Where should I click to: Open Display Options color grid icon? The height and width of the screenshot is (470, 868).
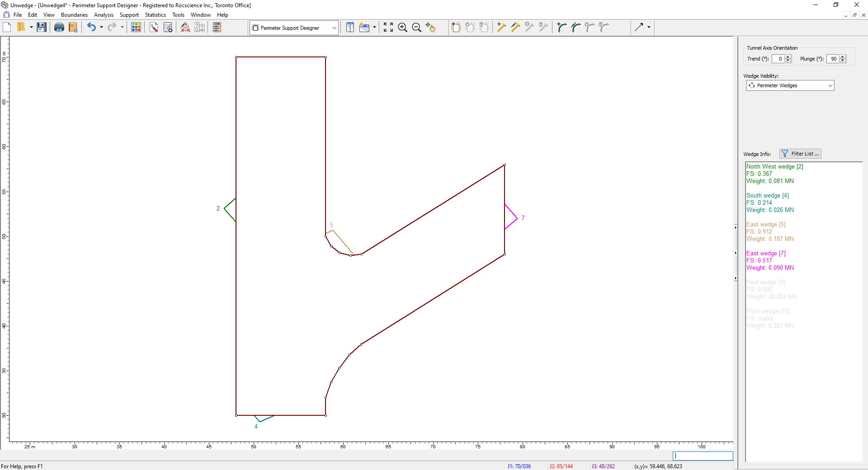pos(136,28)
